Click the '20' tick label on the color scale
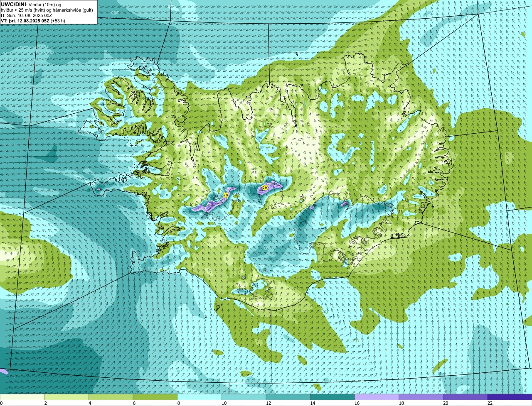Screen dimensions: 532x406 [446, 403]
